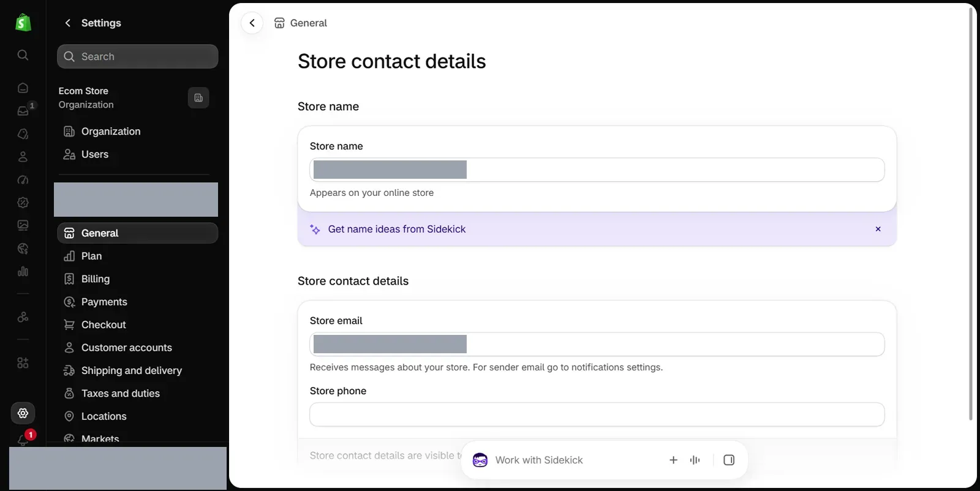Click the store switcher icon beside Ecom Store
Viewport: 980px width, 491px height.
(x=198, y=98)
